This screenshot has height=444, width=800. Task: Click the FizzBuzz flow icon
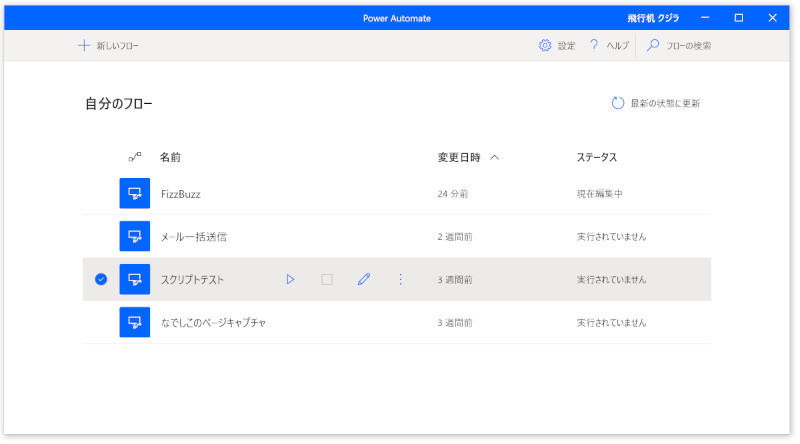point(134,193)
